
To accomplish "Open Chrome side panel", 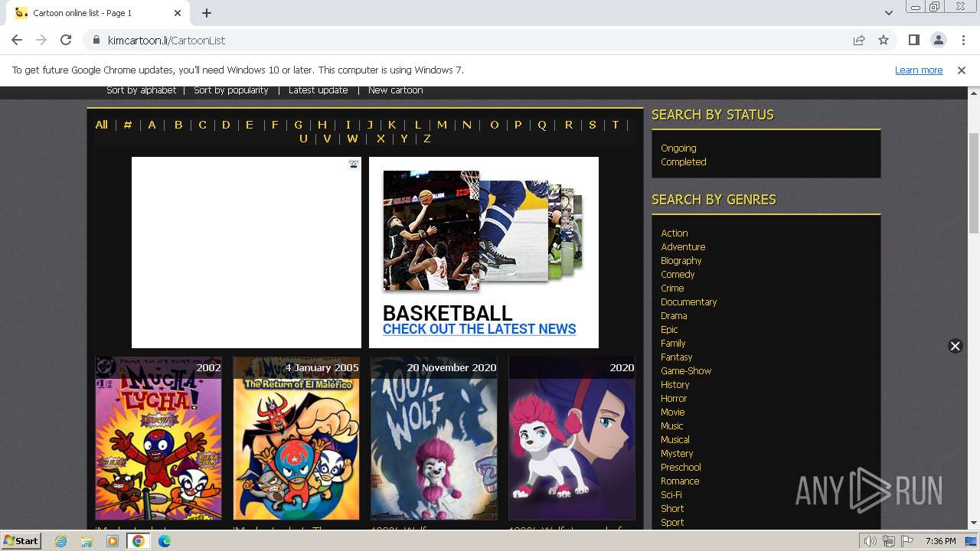I will (913, 41).
